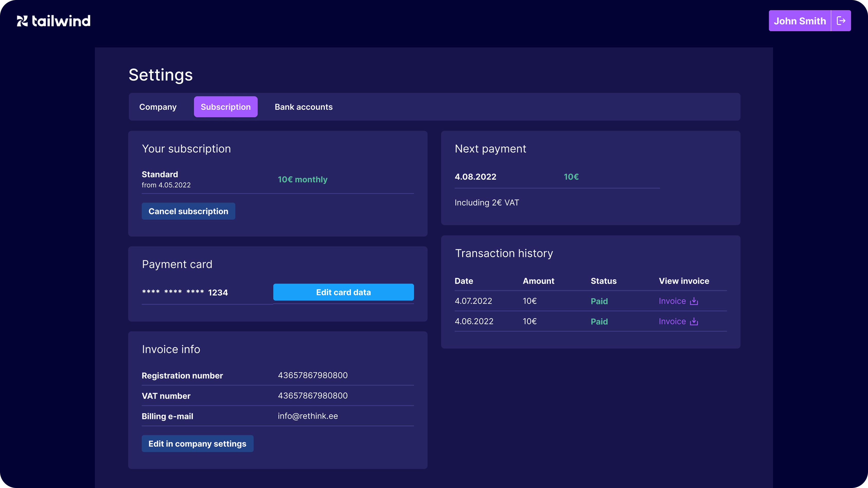The width and height of the screenshot is (868, 488).
Task: Download invoice icon for 4.06.2022 transaction
Action: 694,321
